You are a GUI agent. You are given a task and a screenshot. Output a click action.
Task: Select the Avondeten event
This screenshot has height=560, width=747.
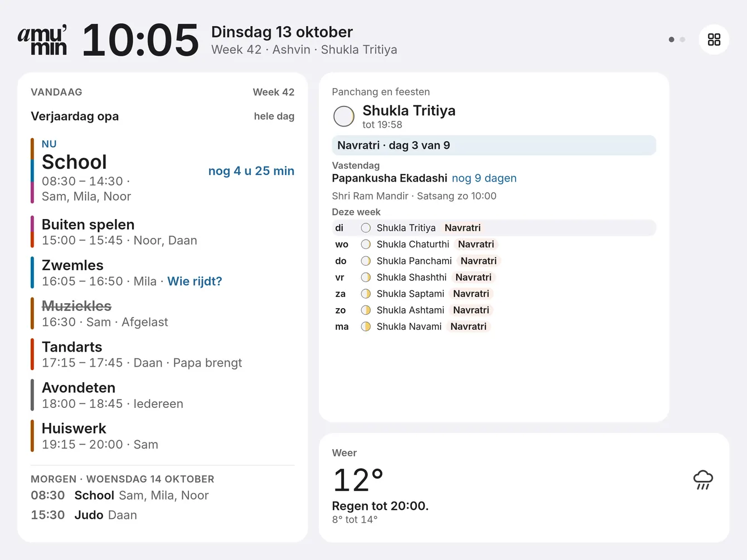(162, 395)
